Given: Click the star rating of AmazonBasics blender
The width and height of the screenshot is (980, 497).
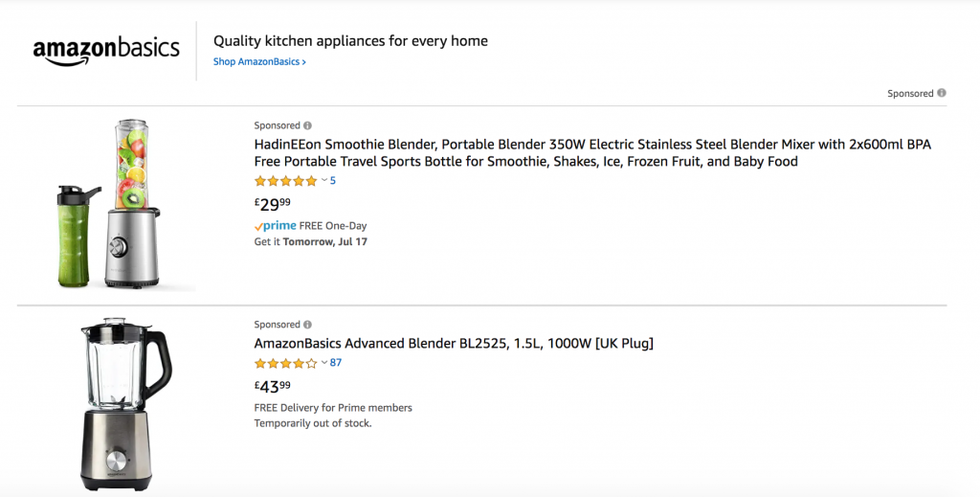Looking at the screenshot, I should (285, 363).
